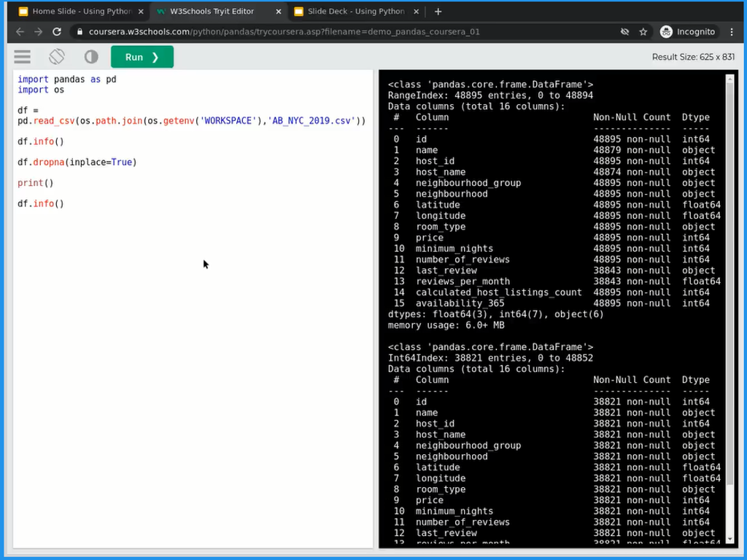Reload the page with the refresh icon
The height and width of the screenshot is (560, 747).
(57, 32)
